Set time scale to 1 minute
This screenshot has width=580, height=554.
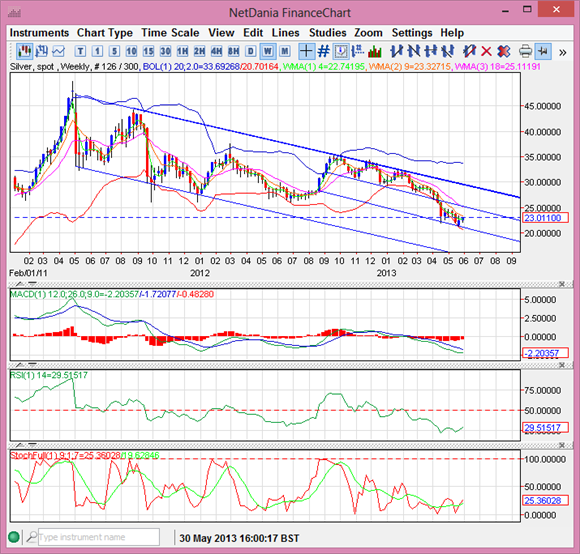(97, 51)
